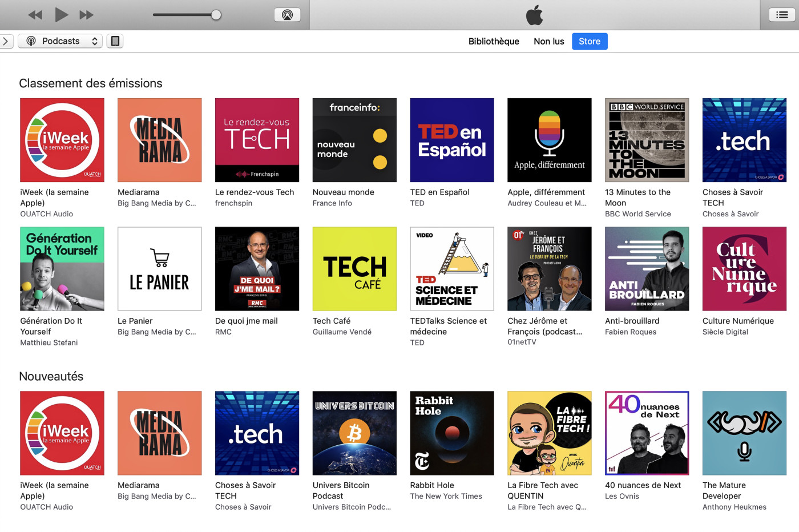Image resolution: width=799 pixels, height=532 pixels.
Task: Open the Tech Café yellow artwork
Action: (x=354, y=269)
